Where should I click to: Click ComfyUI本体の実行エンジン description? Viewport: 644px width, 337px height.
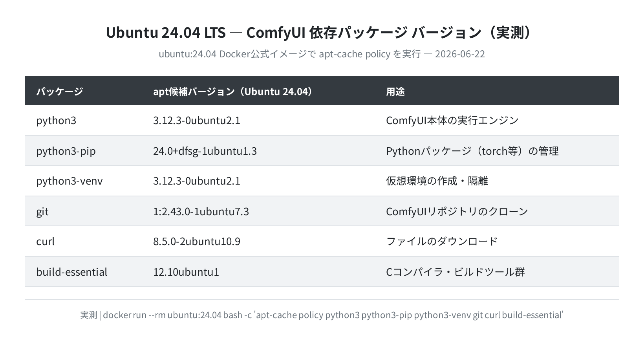(452, 121)
